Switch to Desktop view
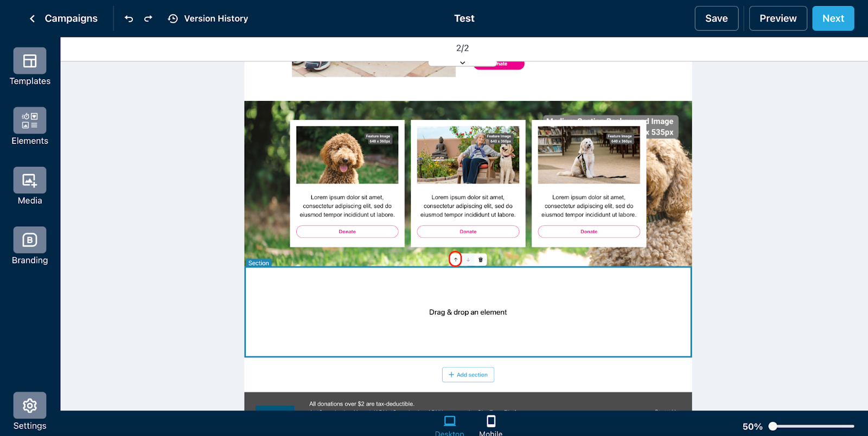This screenshot has width=868, height=436. 450,426
